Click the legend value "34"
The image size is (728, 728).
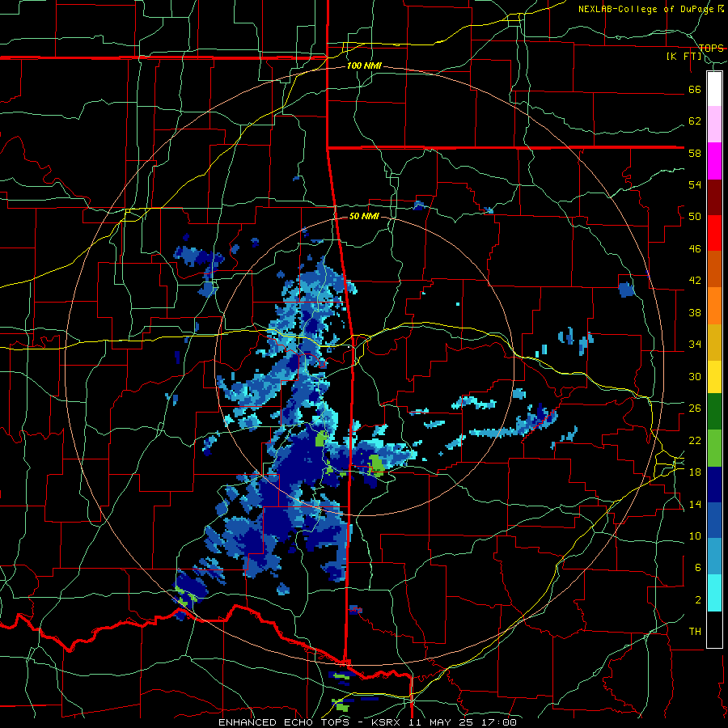pos(695,345)
